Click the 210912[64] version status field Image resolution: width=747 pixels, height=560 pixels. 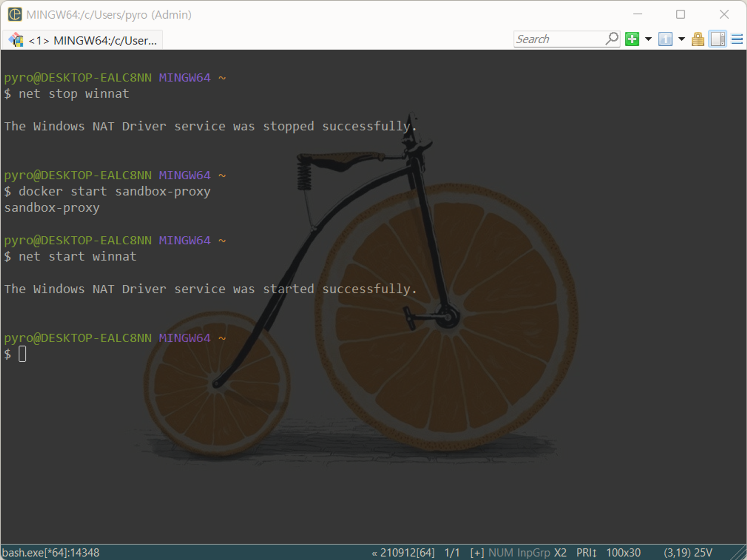(403, 553)
